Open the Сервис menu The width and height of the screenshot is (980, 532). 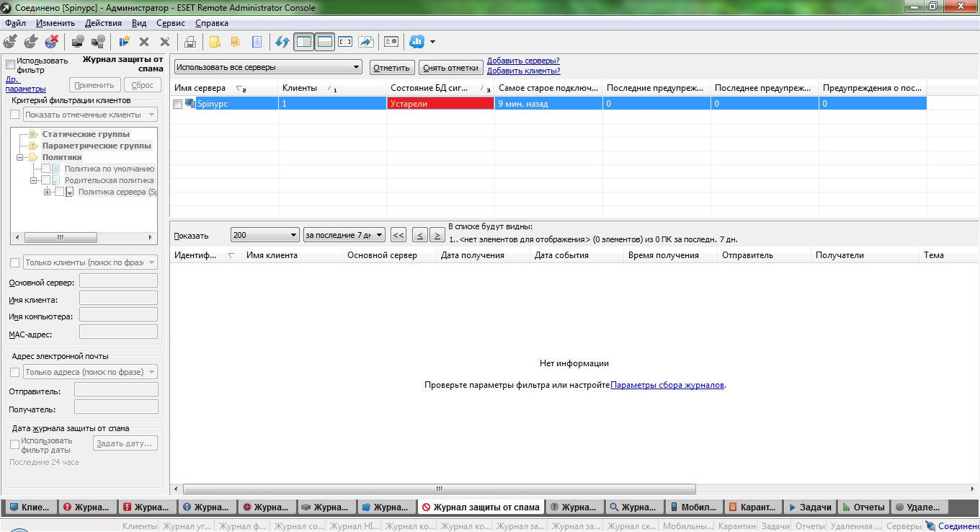click(x=171, y=23)
